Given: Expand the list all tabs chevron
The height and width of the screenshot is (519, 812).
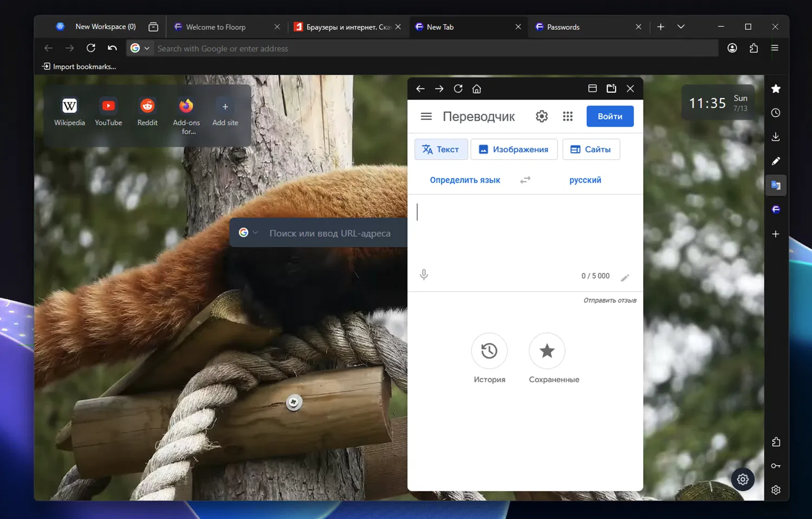Looking at the screenshot, I should coord(681,27).
